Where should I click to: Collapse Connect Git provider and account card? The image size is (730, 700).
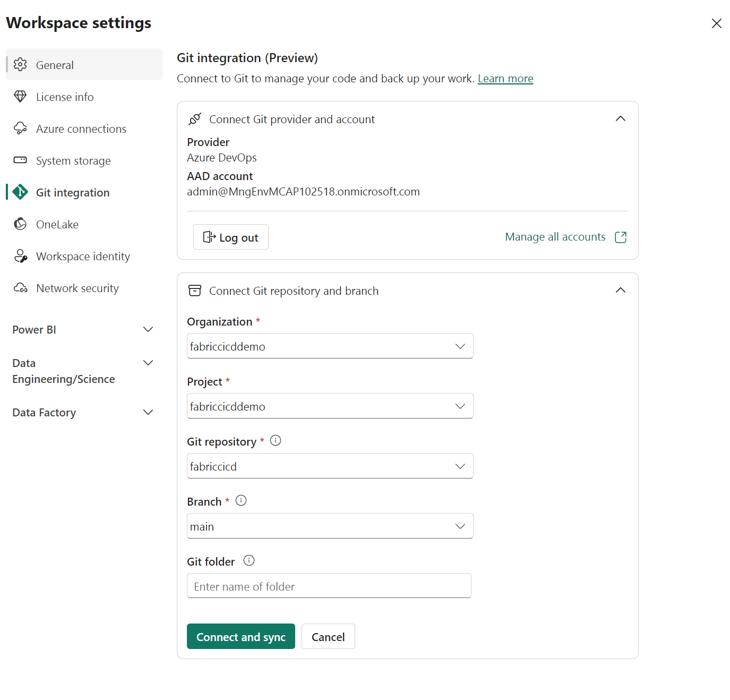point(621,118)
